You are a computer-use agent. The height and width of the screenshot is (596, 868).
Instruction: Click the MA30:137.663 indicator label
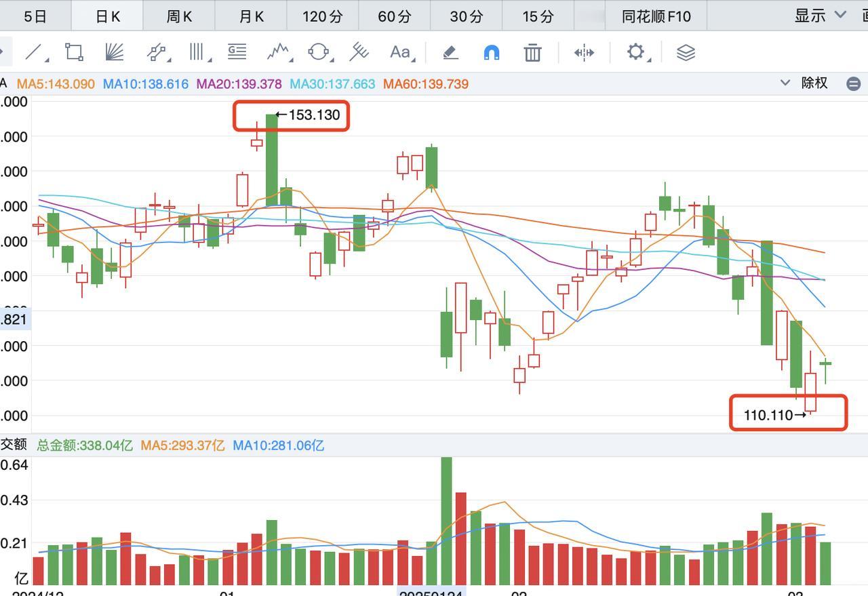(x=332, y=84)
